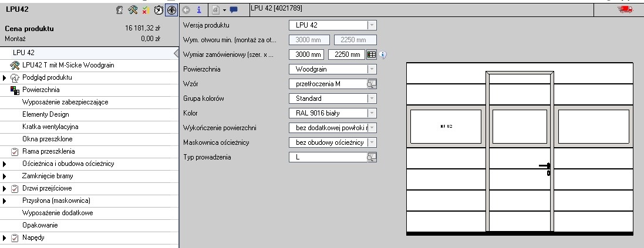Open the Maskownica ościeżnicy dropdown
Image resolution: width=644 pixels, height=248 pixels.
pos(372,142)
